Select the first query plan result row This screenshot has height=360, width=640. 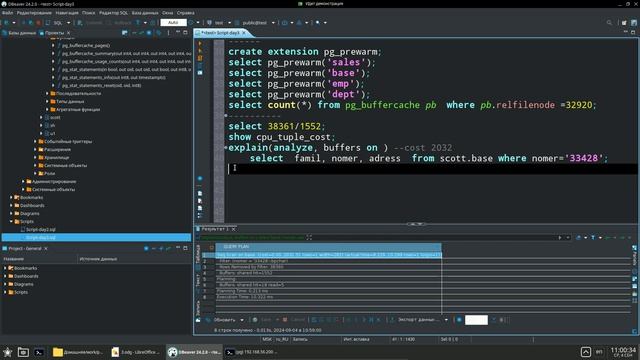click(x=328, y=255)
